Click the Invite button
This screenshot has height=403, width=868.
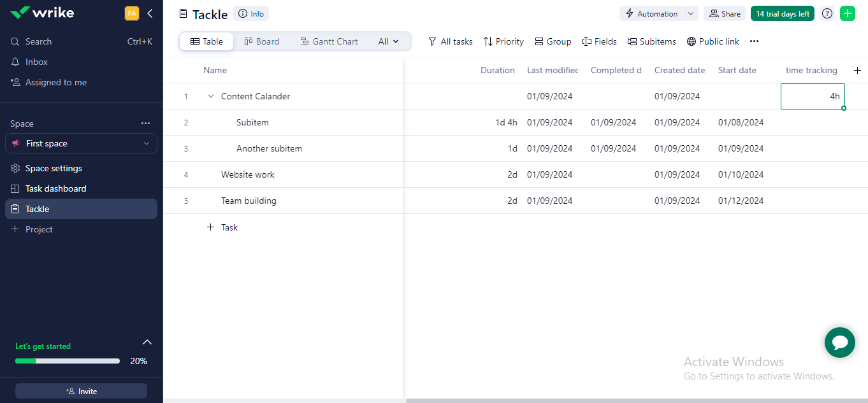81,391
